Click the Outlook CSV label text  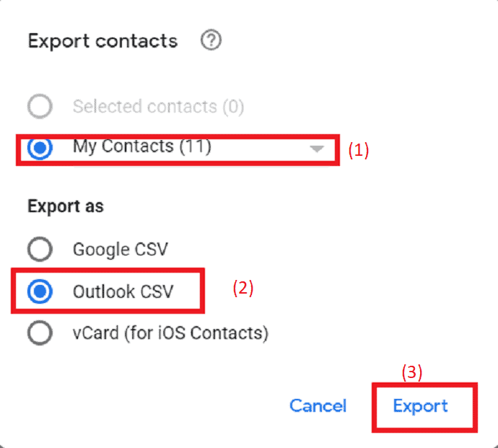pyautogui.click(x=123, y=291)
